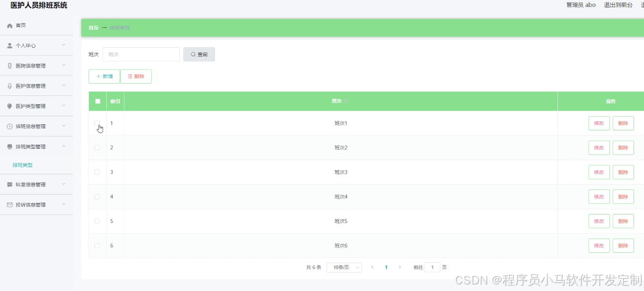Image resolution: width=644 pixels, height=291 pixels.
Task: Click 删除 for row 班次2
Action: tap(623, 148)
